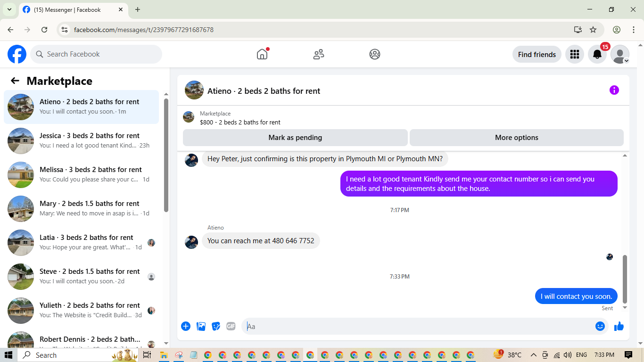Click the purple 'I need a lot good tenant' message
644x362 pixels.
(479, 184)
